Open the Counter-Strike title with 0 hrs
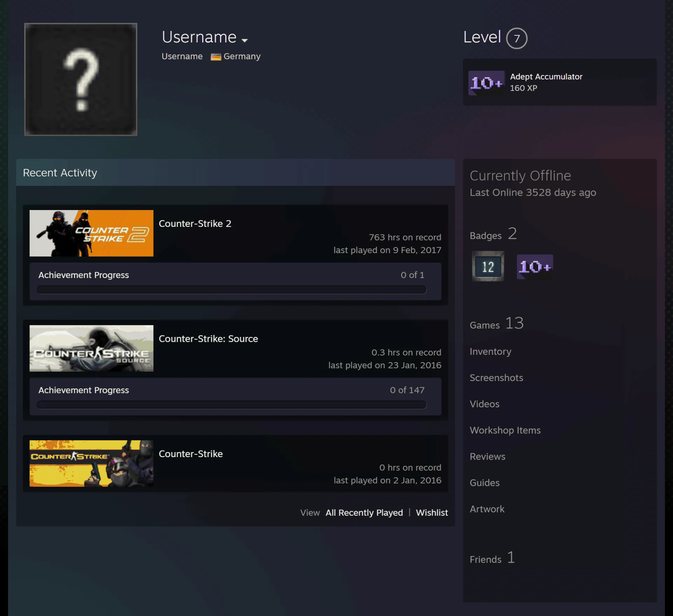The height and width of the screenshot is (616, 673). (x=191, y=454)
